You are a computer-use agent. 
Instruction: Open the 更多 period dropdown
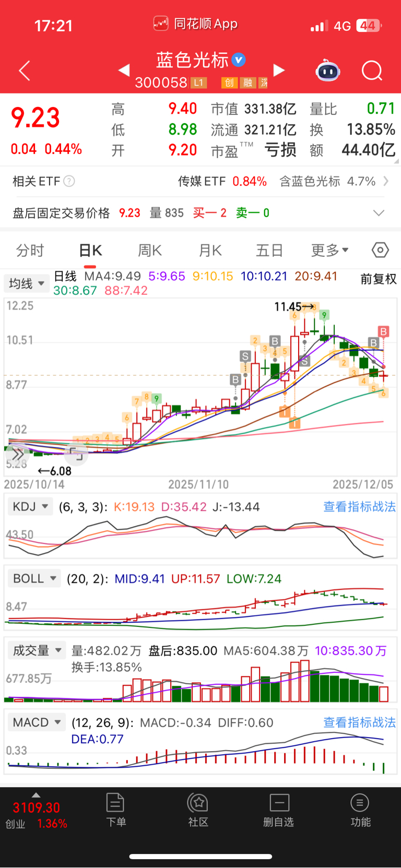coord(329,251)
